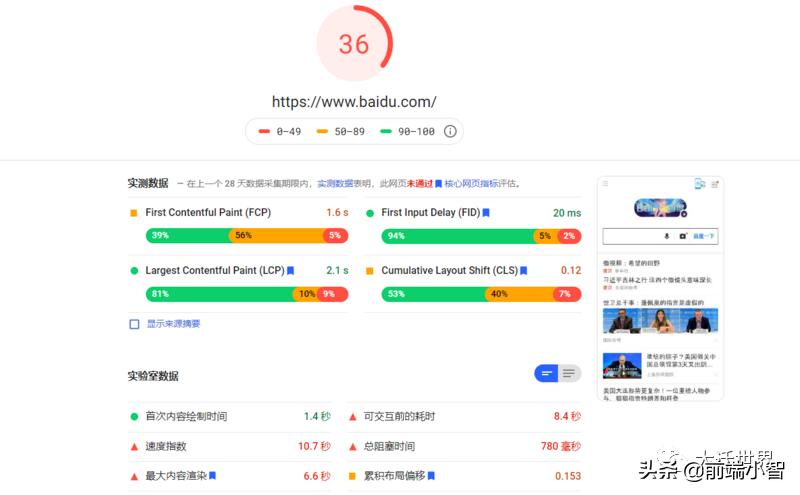This screenshot has width=800, height=495.
Task: Click the CLS red 7% bar segment
Action: pos(567,294)
